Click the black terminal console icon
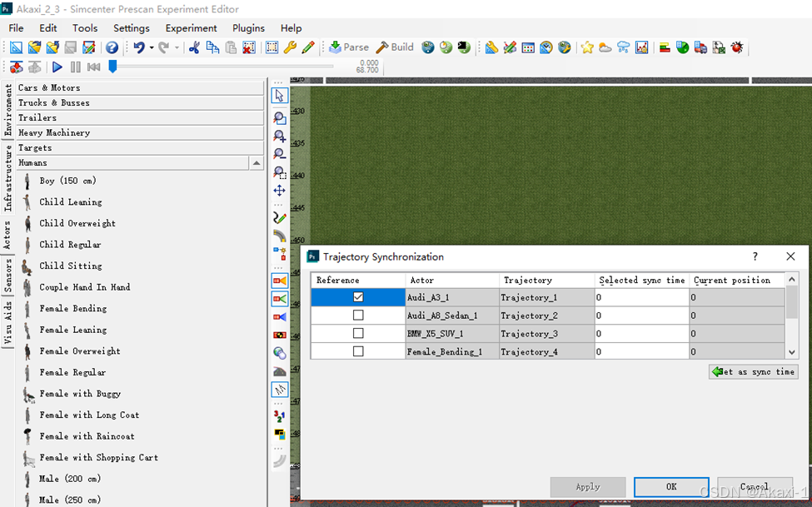The width and height of the screenshot is (812, 507). point(464,47)
